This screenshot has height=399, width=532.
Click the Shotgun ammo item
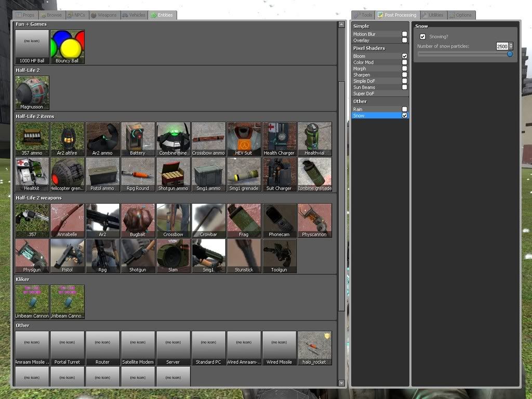tap(173, 175)
